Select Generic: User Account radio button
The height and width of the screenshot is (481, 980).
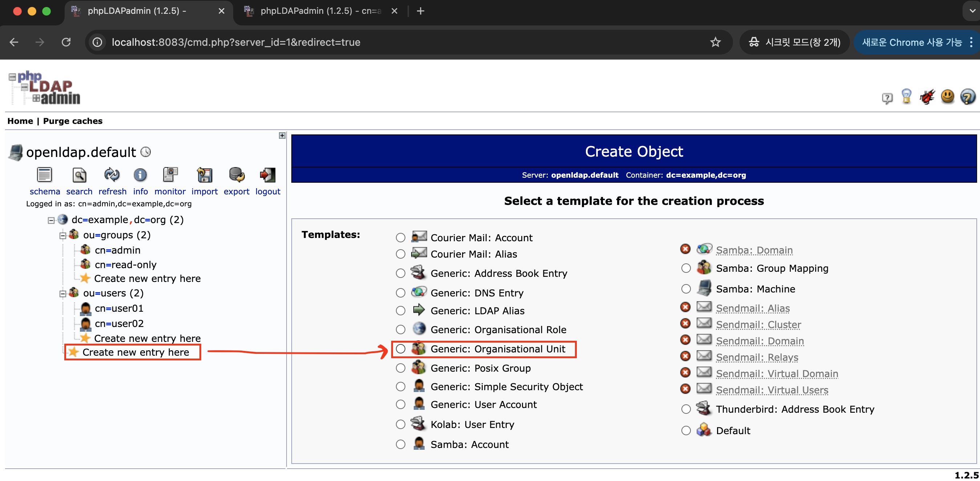[x=400, y=404]
